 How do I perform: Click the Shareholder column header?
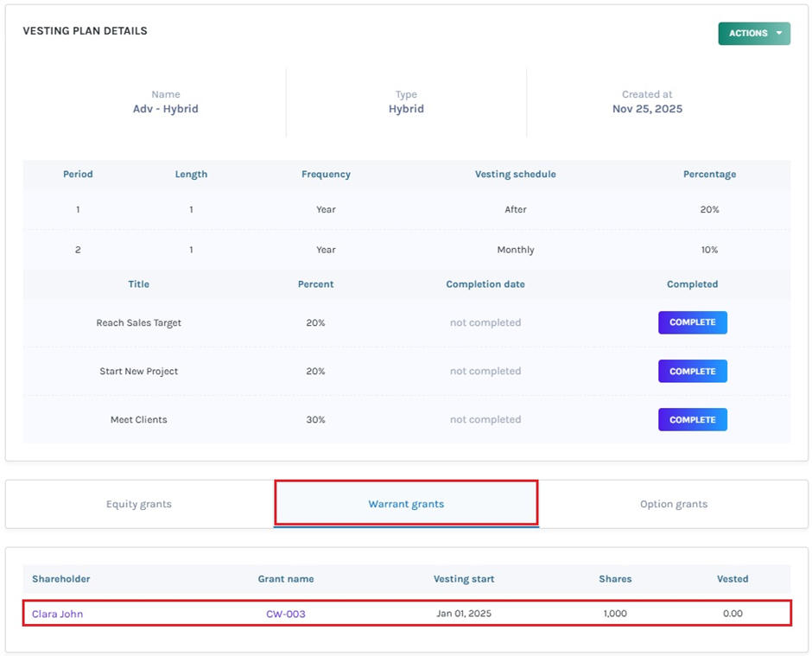(x=61, y=579)
